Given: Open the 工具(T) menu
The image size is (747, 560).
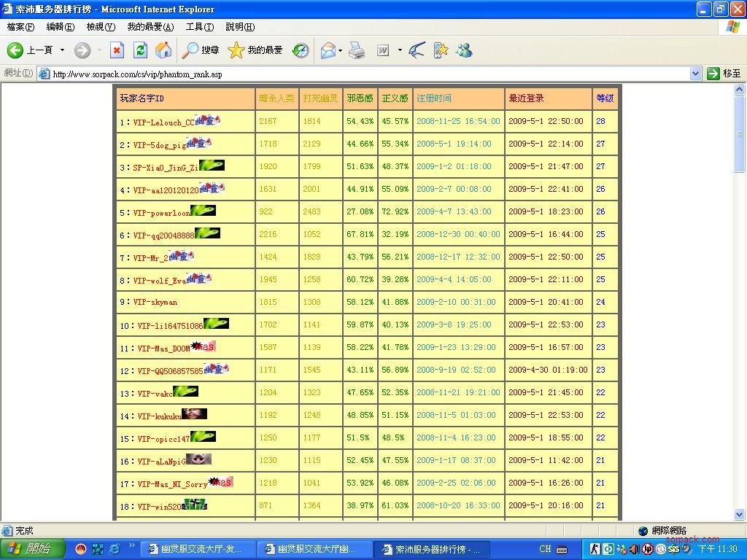Looking at the screenshot, I should click(x=199, y=27).
